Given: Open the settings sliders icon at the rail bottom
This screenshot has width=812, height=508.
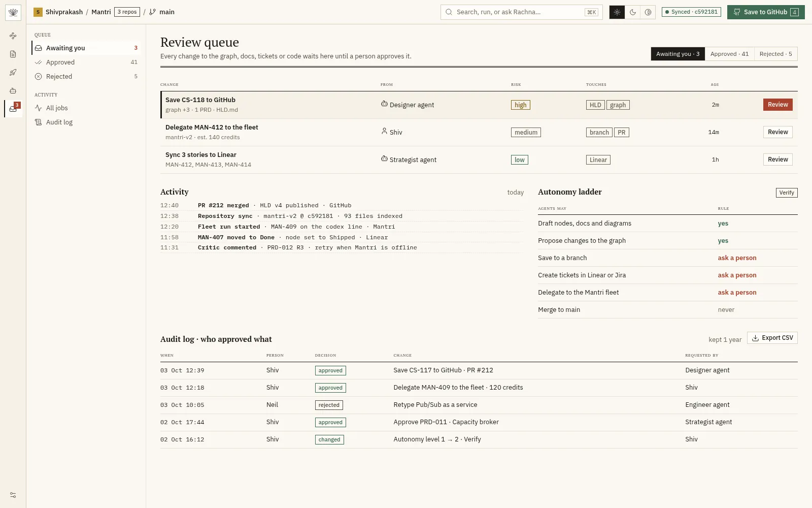Looking at the screenshot, I should click(13, 495).
